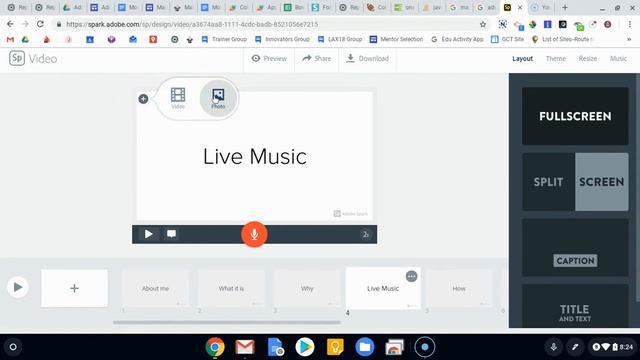640x360 pixels.
Task: Change slide duration showing 2s
Action: 366,234
